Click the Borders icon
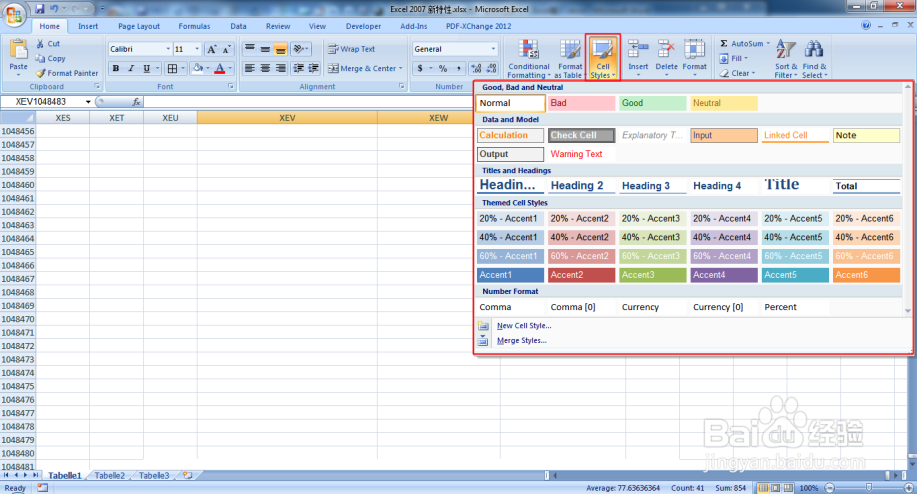Image resolution: width=917 pixels, height=494 pixels. click(172, 68)
